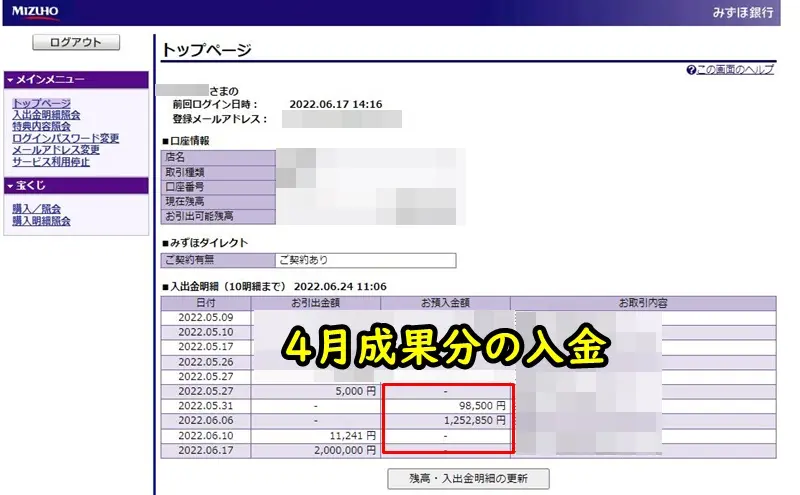
Task: Open メールアドレス変更 link
Action: [x=55, y=150]
